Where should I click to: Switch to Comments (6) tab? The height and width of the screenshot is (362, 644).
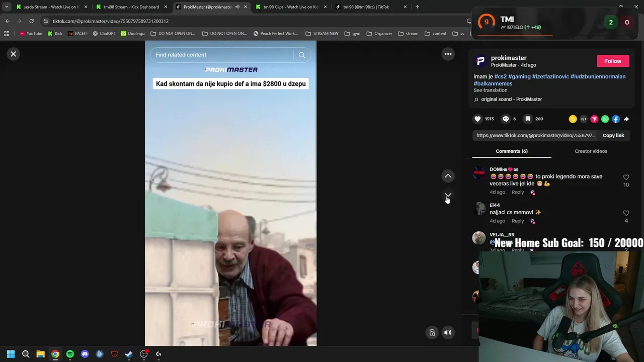[x=512, y=151]
